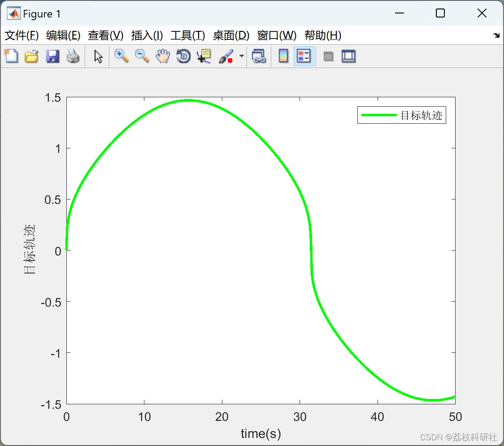Close the Figure 1 window
Image resolution: width=504 pixels, height=446 pixels.
pos(482,13)
